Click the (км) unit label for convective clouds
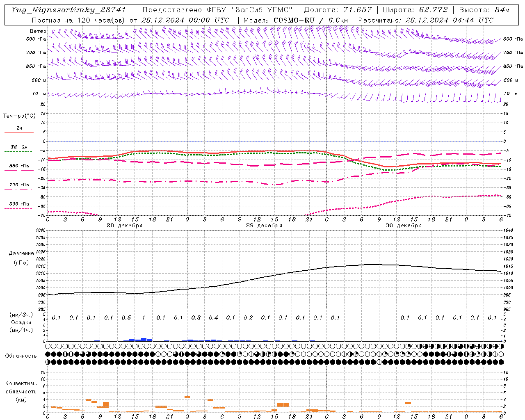525x420 pixels. (21, 399)
